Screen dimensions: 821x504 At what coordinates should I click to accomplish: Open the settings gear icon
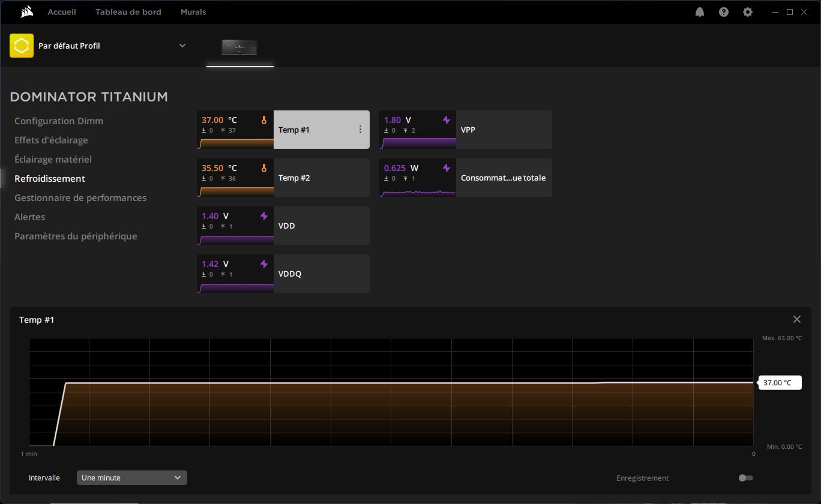748,12
